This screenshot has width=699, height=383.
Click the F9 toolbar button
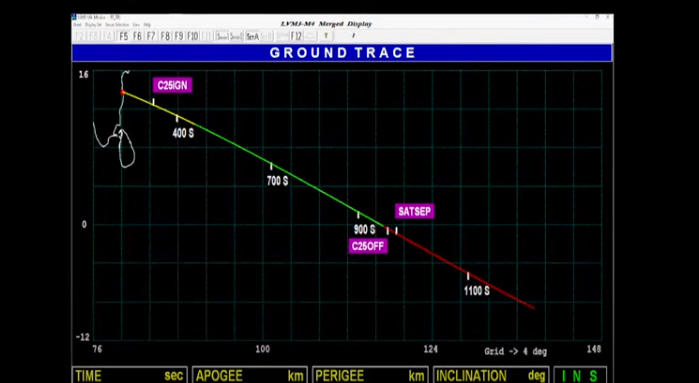(179, 36)
